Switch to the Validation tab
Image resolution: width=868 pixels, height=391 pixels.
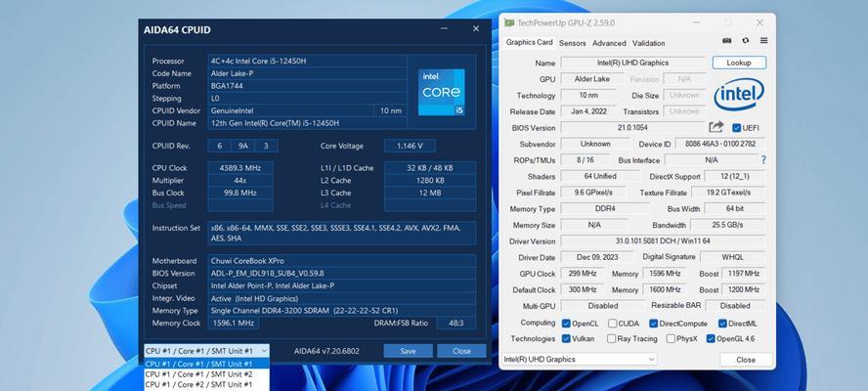[648, 43]
